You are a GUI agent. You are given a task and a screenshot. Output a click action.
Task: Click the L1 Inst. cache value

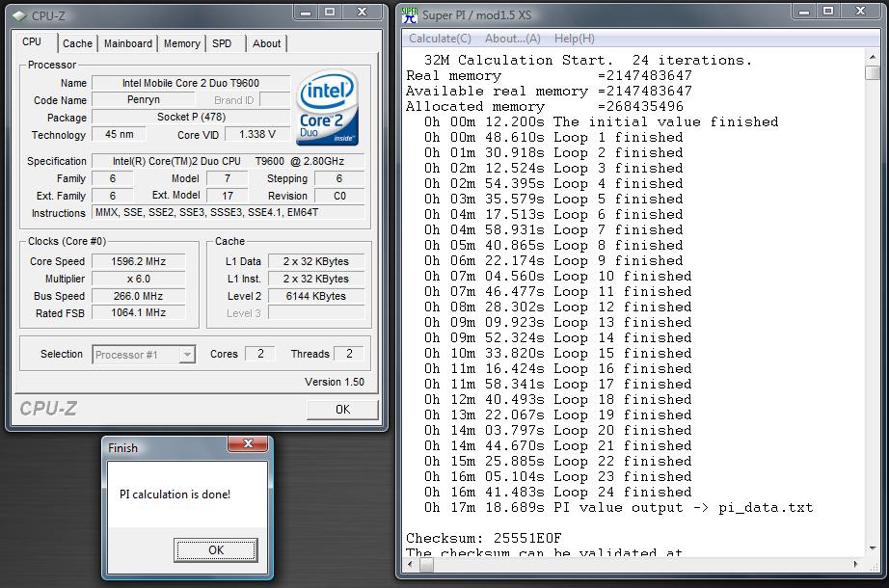click(316, 279)
